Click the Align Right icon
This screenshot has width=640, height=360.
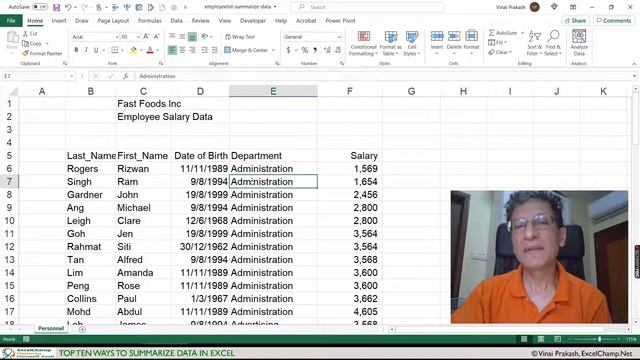tap(192, 50)
